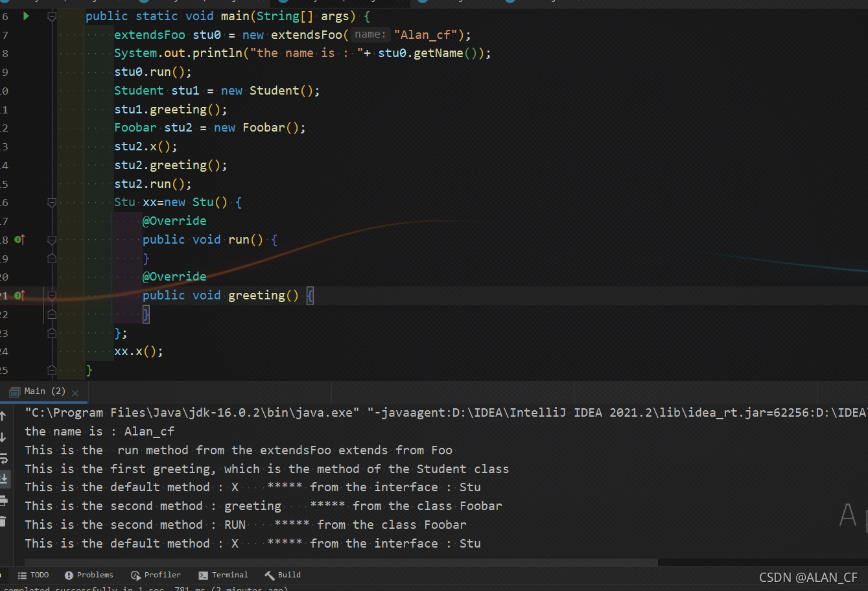Click the console horizontal scrollbar
Viewport: 868px width, 591px height.
(x=340, y=562)
